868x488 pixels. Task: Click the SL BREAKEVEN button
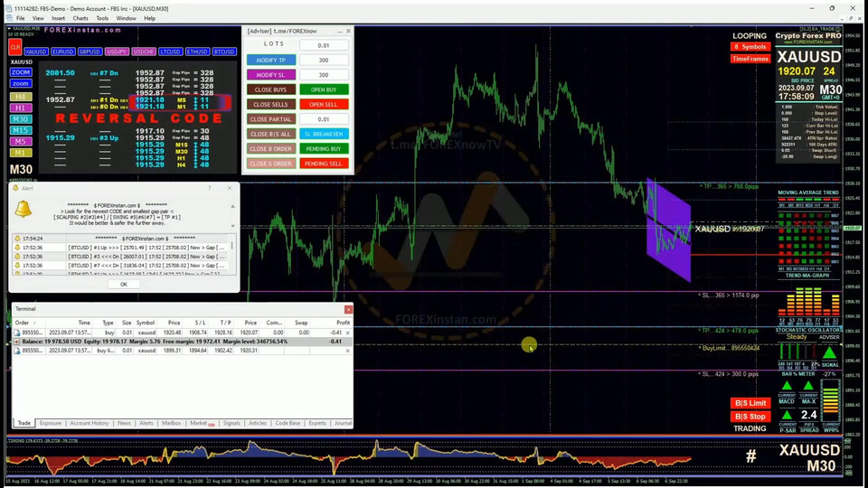324,134
